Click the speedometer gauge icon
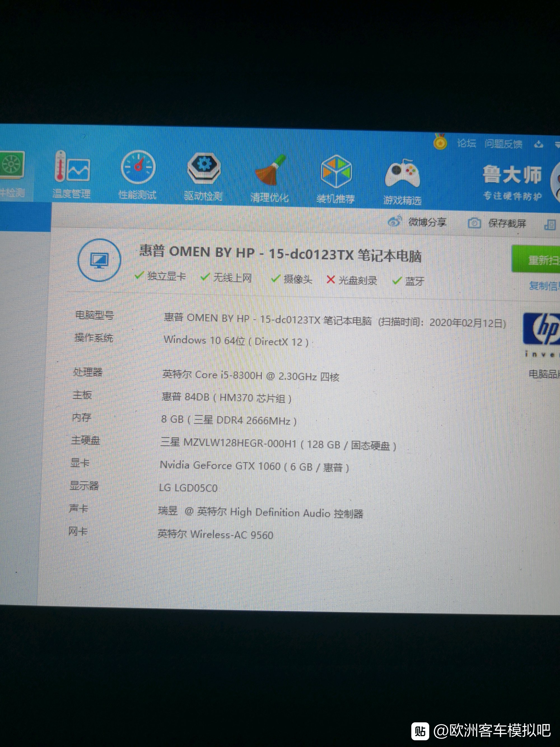Viewport: 560px width, 747px height. tap(138, 167)
